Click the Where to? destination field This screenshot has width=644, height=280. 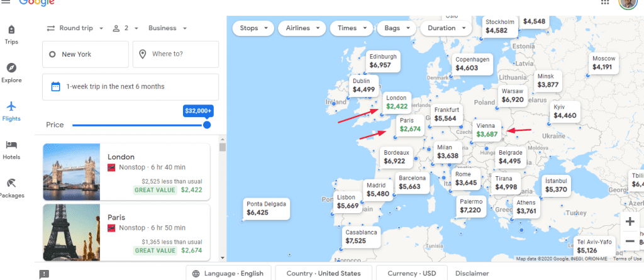[x=176, y=54]
